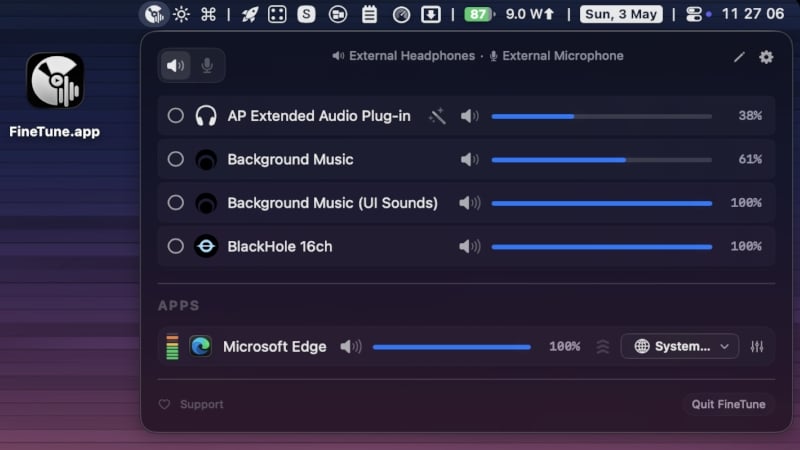Click Microsoft Edge app name

274,346
